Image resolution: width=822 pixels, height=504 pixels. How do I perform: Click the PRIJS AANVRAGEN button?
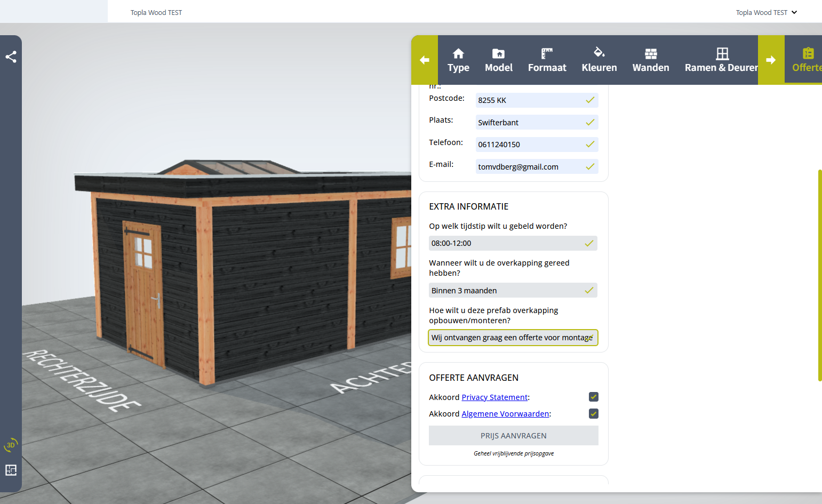[x=513, y=436]
